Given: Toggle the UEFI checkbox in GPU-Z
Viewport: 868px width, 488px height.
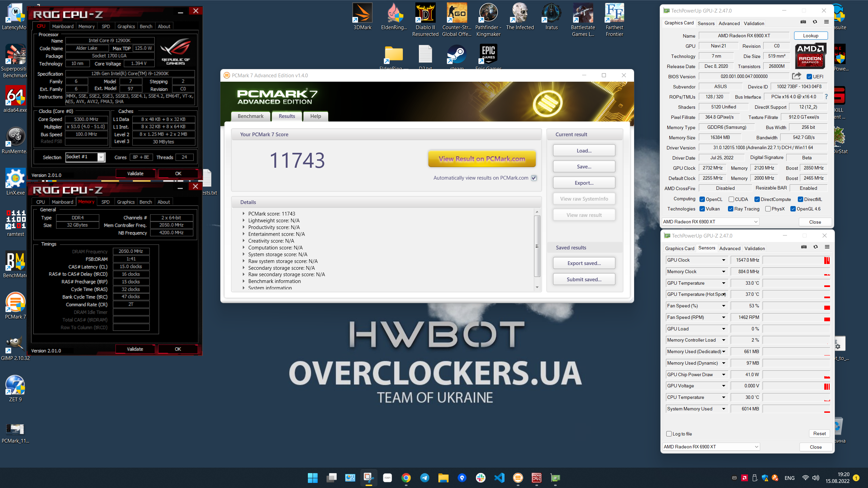Looking at the screenshot, I should [809, 77].
